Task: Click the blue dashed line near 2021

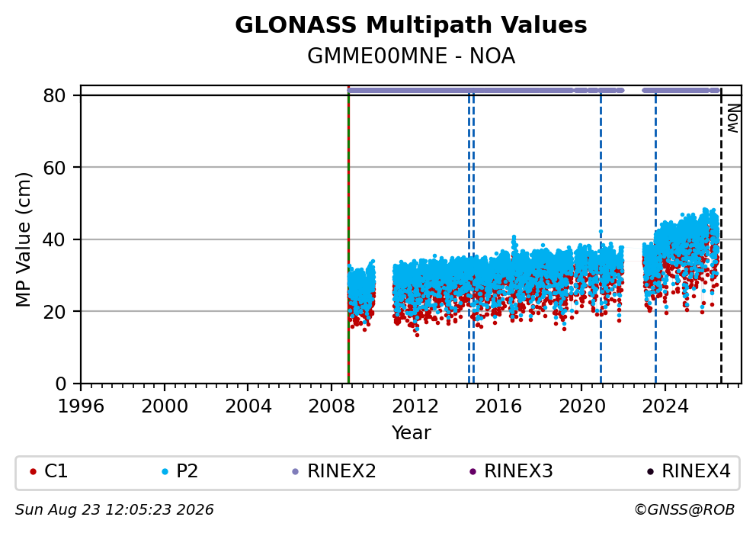Action: pyautogui.click(x=601, y=236)
